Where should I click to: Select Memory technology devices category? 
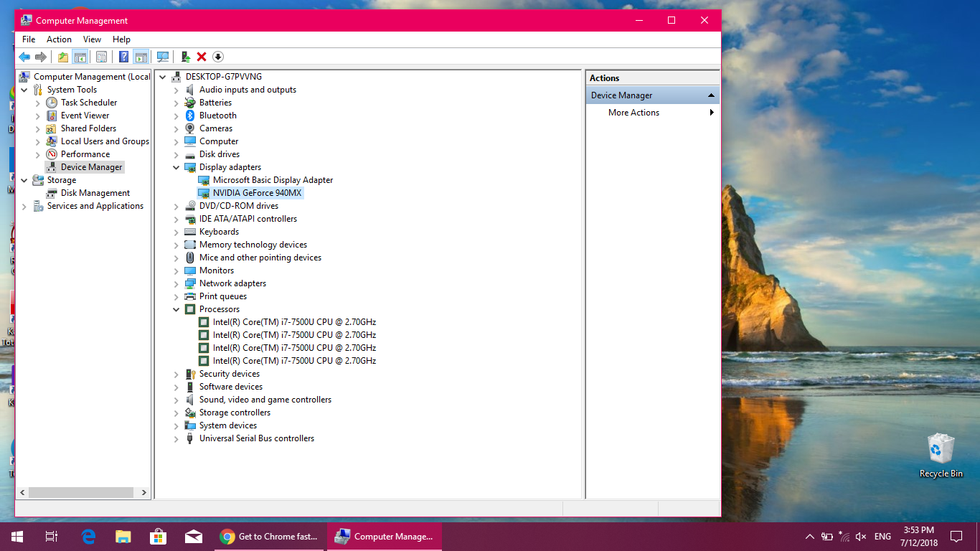click(x=253, y=245)
